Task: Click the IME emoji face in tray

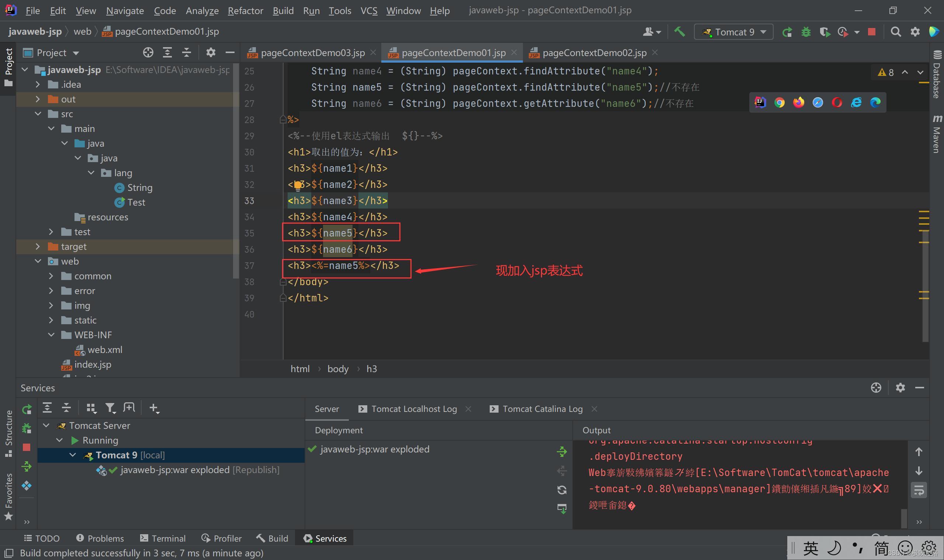Action: click(905, 548)
